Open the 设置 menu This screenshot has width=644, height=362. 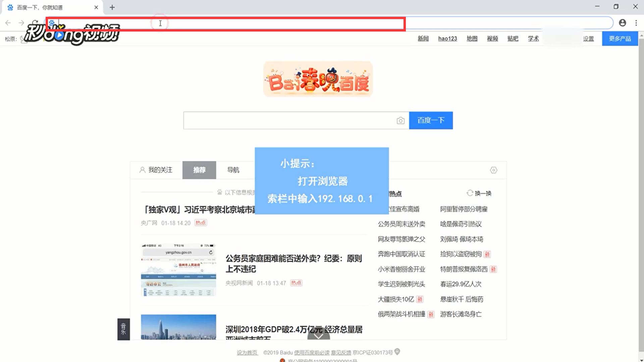(x=588, y=39)
